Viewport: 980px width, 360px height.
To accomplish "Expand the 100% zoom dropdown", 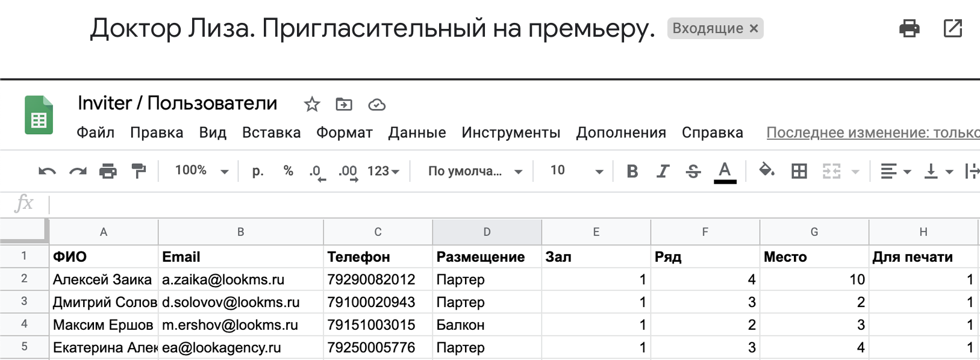I will click(x=201, y=171).
